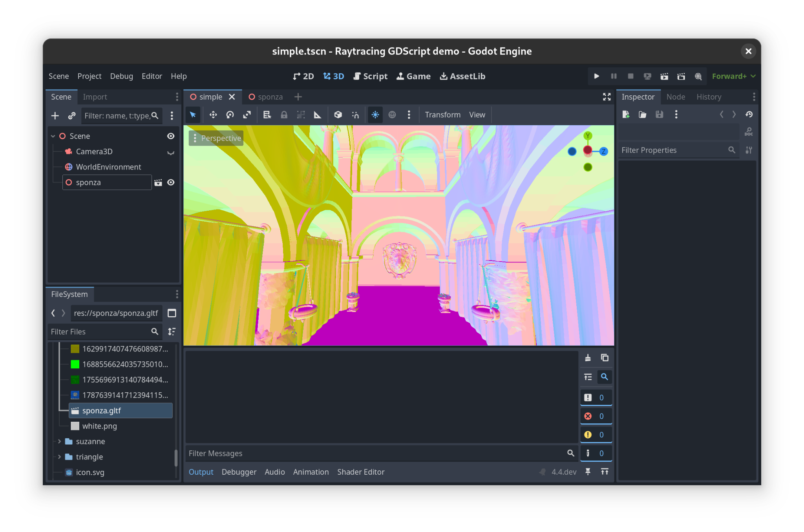Click the bright green texture thumbnail
This screenshot has height=532, width=804.
click(x=75, y=364)
